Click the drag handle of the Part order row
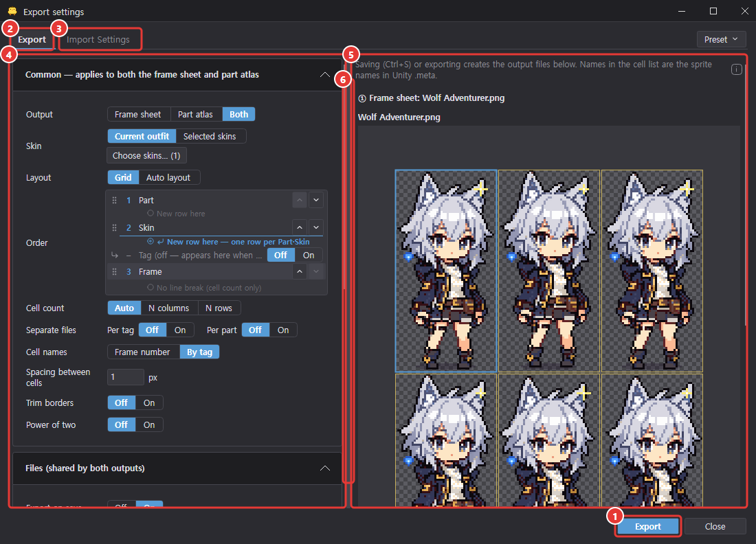Image resolution: width=756 pixels, height=544 pixels. click(114, 200)
